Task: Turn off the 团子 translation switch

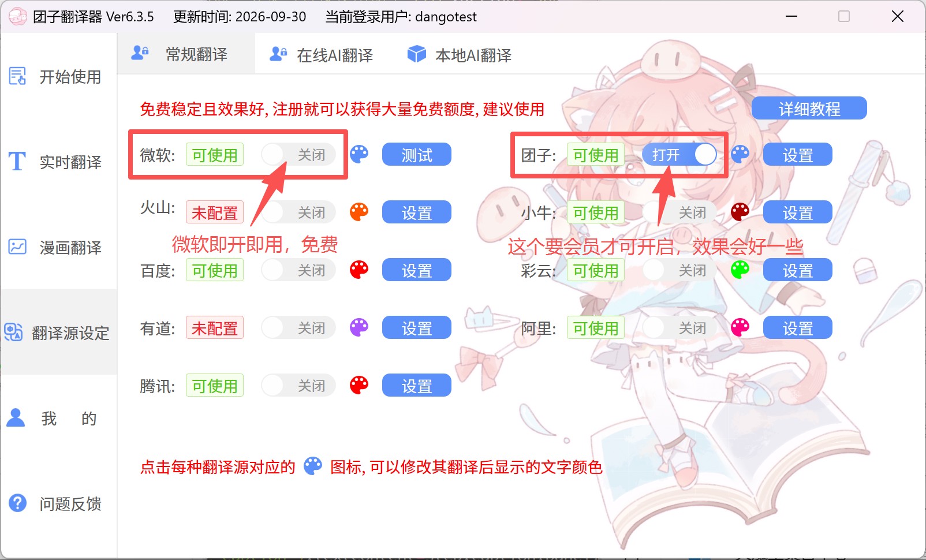Action: [679, 155]
